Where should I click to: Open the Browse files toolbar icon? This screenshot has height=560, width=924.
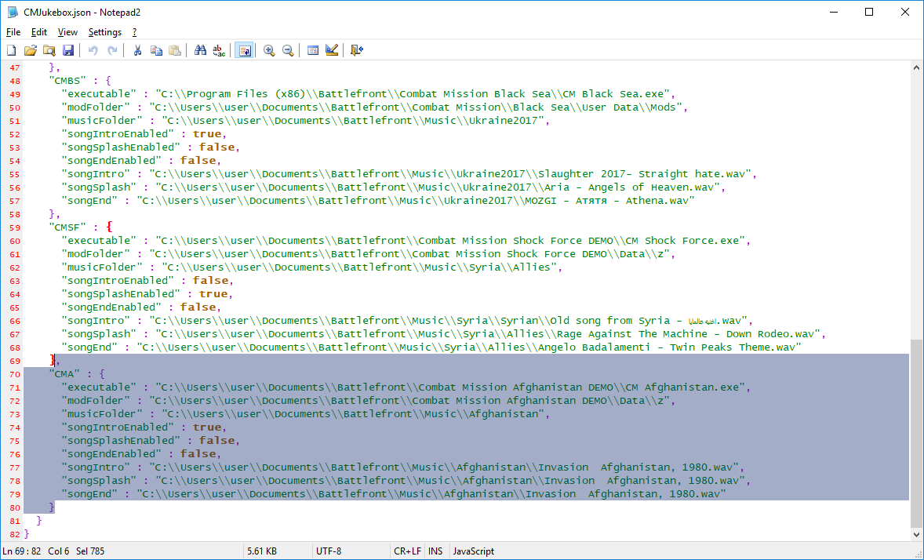[x=49, y=51]
